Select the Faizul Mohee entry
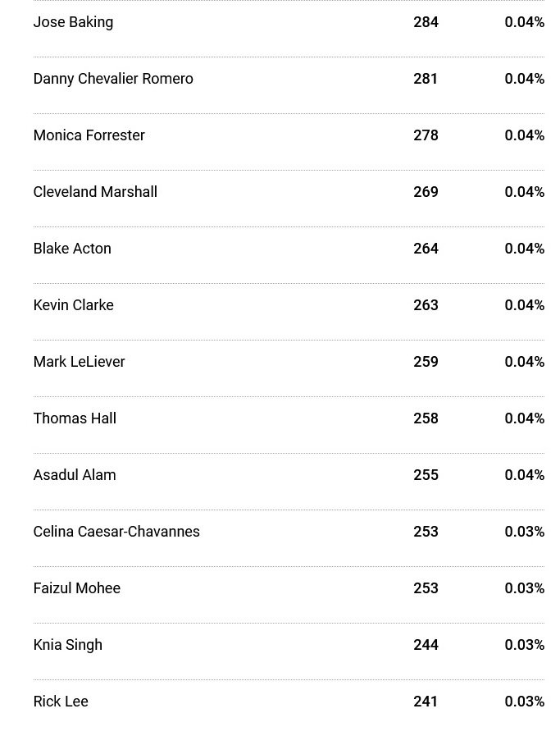The height and width of the screenshot is (736, 560). click(x=77, y=588)
